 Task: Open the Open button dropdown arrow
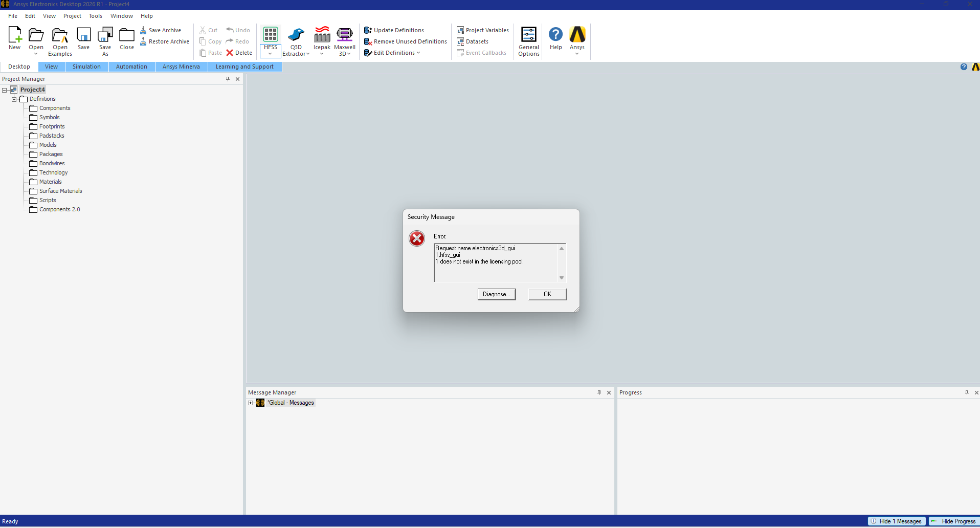point(36,54)
